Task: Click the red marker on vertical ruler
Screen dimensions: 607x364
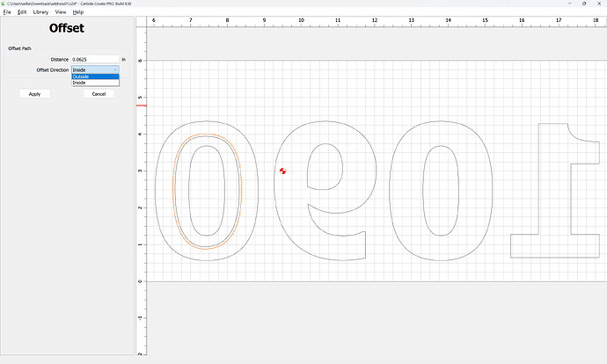Action: 141,106
